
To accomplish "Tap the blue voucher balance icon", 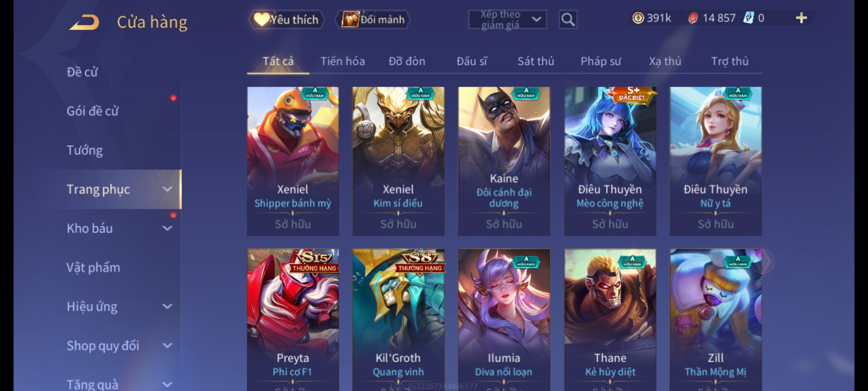I will [748, 18].
